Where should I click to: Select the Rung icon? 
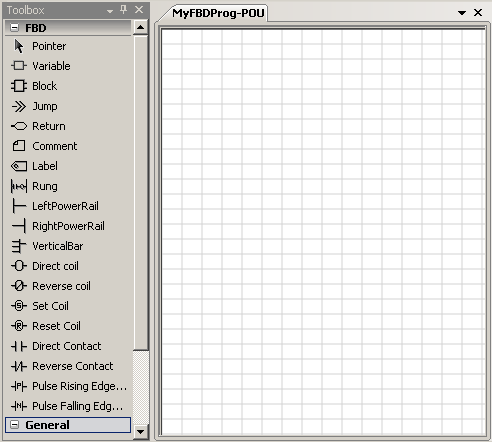[x=19, y=186]
